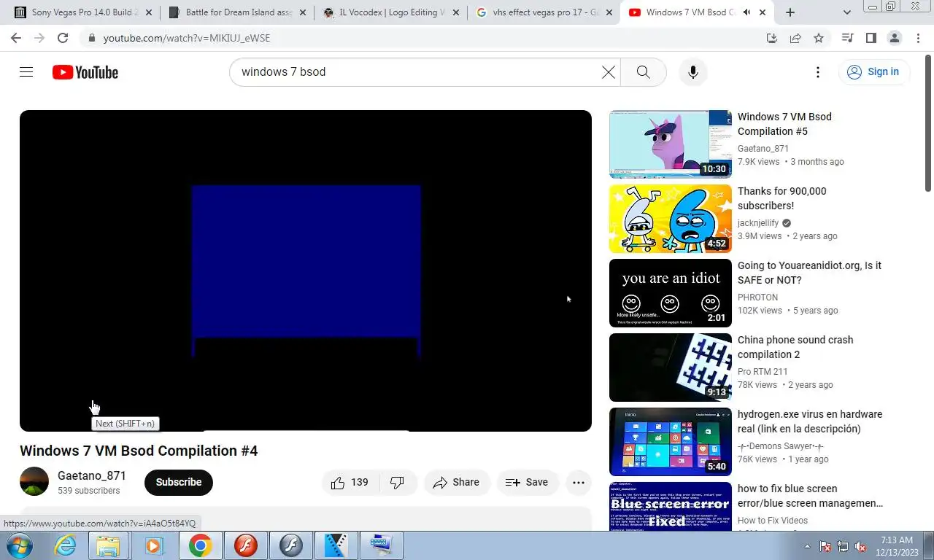Image resolution: width=934 pixels, height=560 pixels.
Task: Reload the current page
Action: (63, 38)
